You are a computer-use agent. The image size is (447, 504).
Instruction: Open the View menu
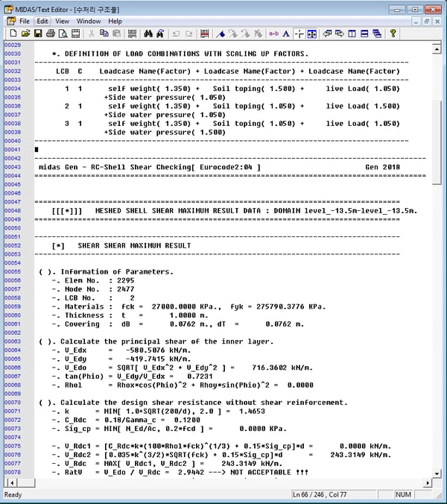tap(63, 21)
